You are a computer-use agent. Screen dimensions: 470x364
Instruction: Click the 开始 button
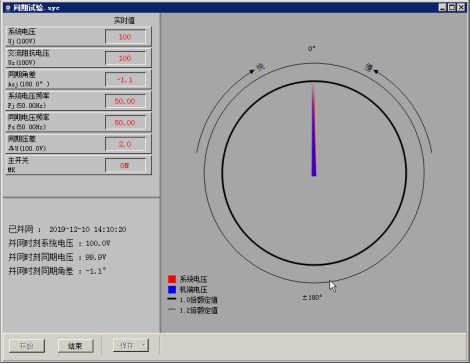27,346
